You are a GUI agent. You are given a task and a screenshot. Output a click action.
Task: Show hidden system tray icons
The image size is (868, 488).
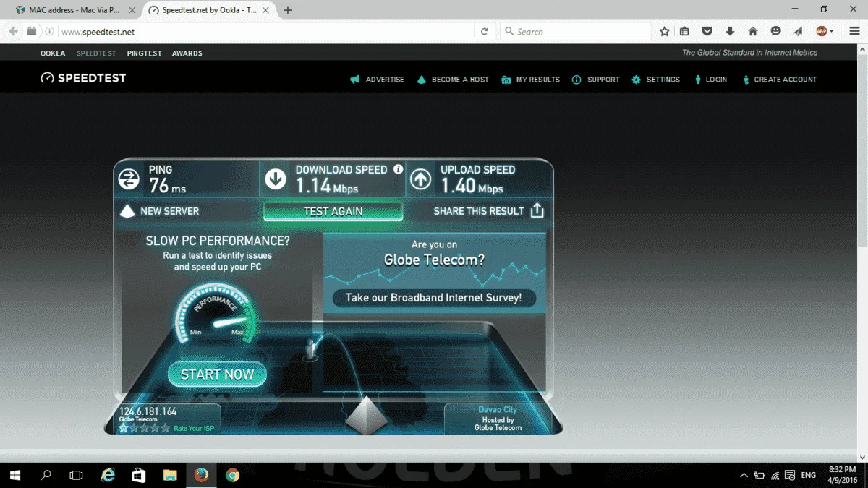pyautogui.click(x=744, y=475)
